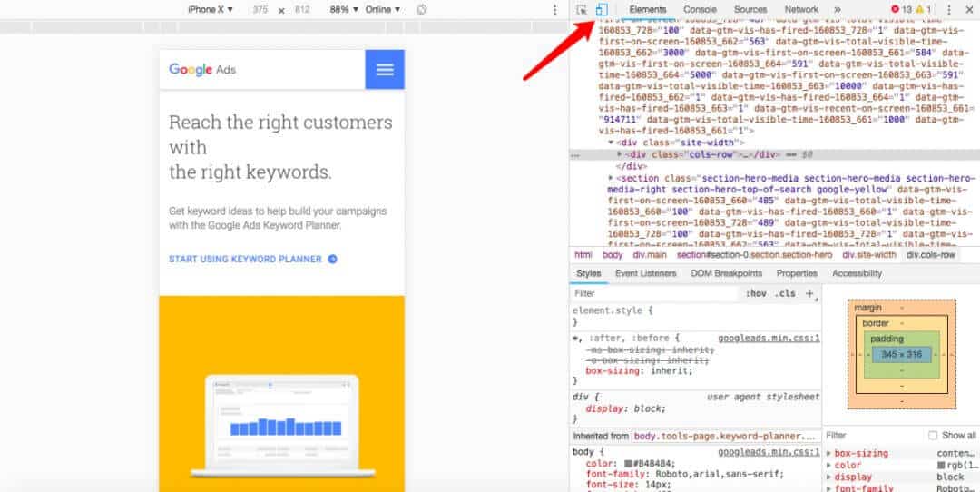Screen dimensions: 980x492
Task: Expand the box-sizing computed property
Action: pos(829,454)
